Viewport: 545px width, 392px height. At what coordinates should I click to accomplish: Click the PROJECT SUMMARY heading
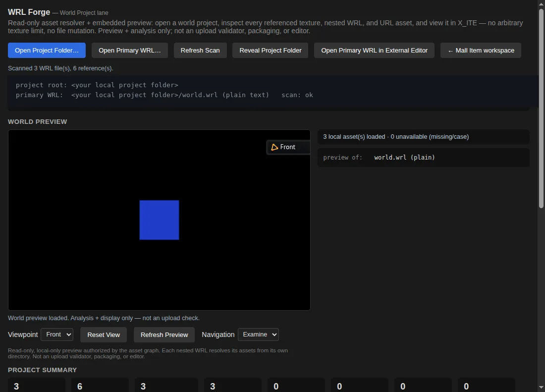tap(43, 370)
